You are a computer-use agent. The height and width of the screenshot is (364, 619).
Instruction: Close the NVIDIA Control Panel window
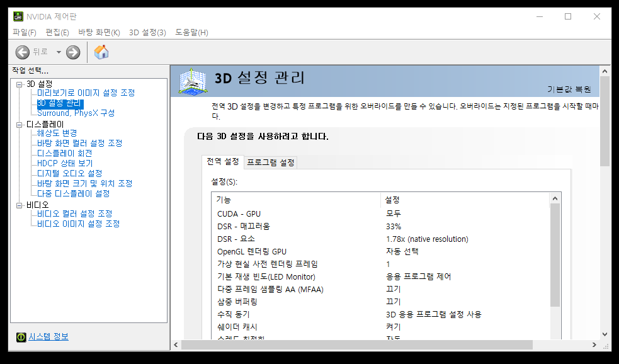point(597,16)
